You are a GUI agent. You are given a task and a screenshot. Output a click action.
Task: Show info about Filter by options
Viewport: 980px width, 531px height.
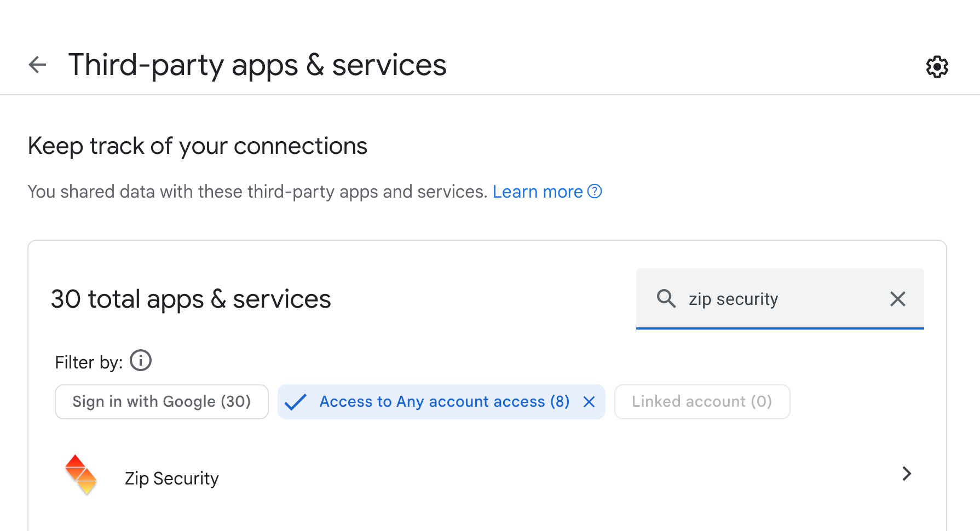(x=141, y=361)
